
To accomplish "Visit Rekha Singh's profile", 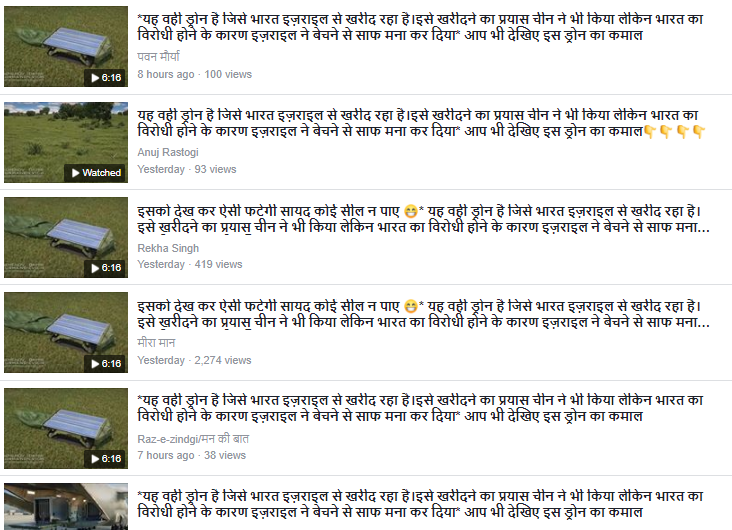I will click(168, 248).
